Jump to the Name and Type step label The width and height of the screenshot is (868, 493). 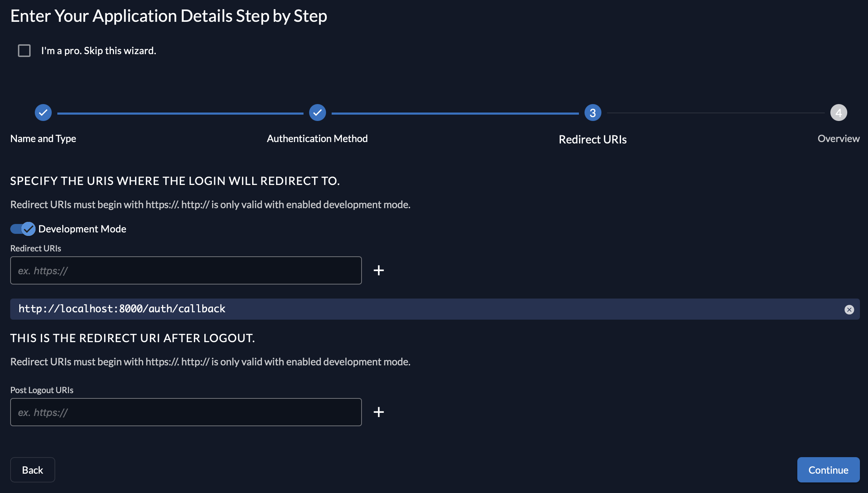click(43, 139)
